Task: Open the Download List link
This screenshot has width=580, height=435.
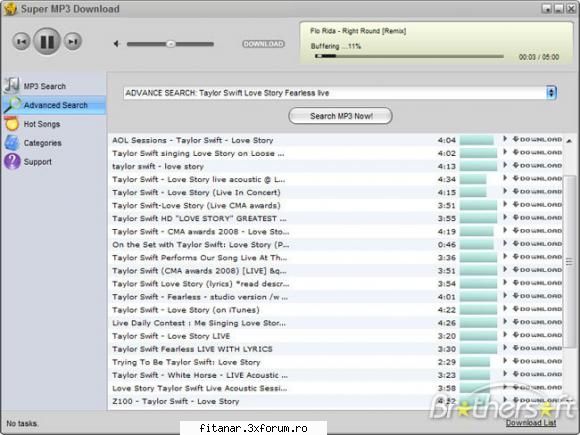Action: click(x=531, y=422)
